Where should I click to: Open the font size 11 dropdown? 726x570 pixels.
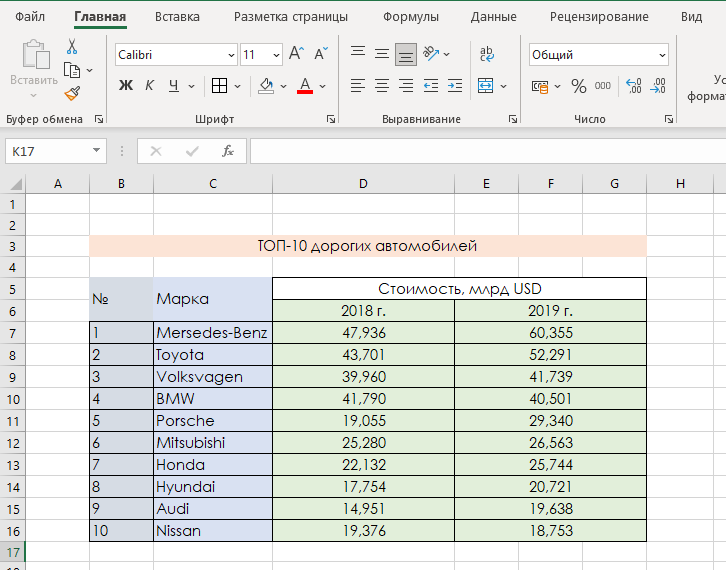pos(276,55)
